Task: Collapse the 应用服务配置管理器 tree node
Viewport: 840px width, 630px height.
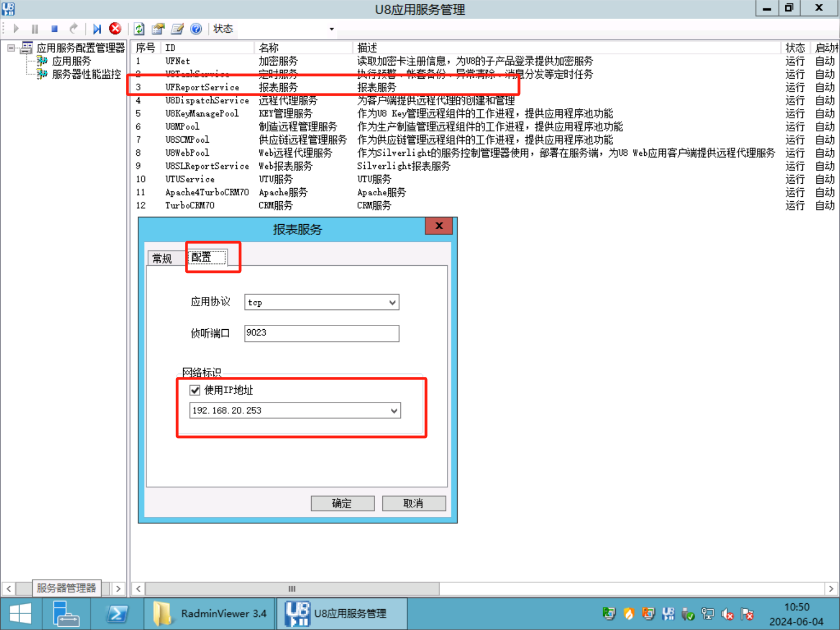Action: (x=11, y=48)
